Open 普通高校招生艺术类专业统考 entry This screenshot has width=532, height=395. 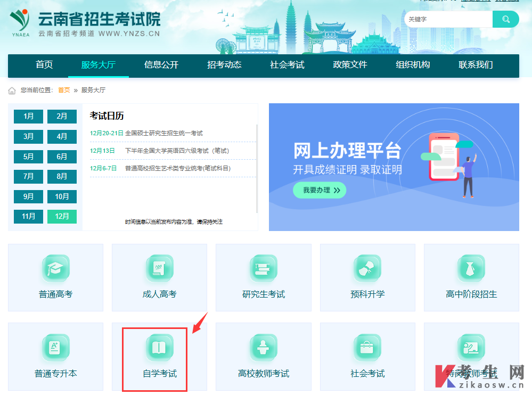coord(178,169)
